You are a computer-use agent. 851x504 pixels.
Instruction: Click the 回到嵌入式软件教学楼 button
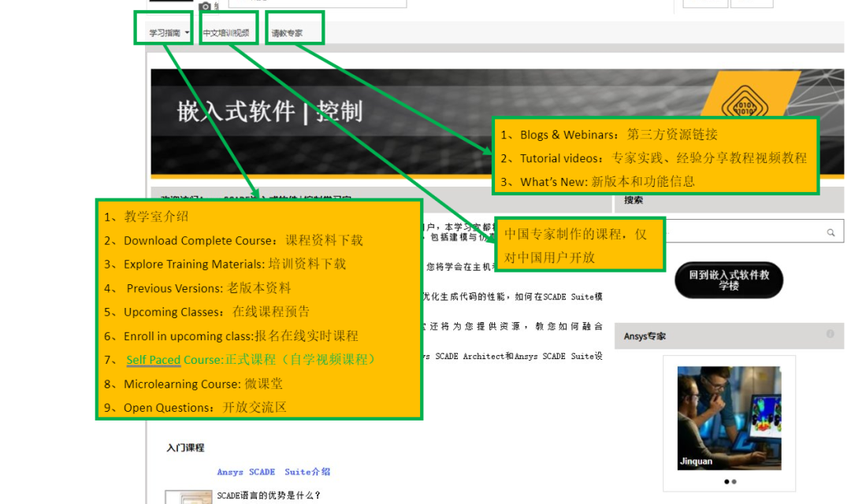727,280
